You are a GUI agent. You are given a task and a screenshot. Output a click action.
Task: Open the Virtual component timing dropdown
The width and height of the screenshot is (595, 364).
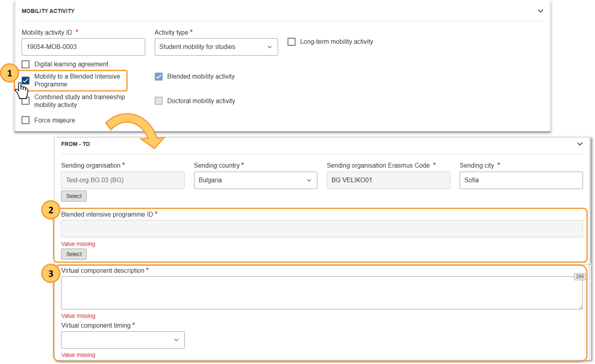pyautogui.click(x=123, y=340)
